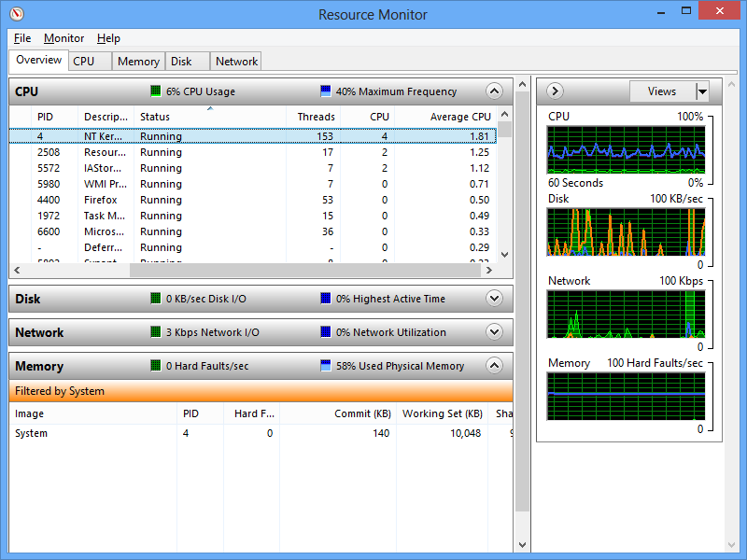747x560 pixels.
Task: Click the CPU table horizontal scroll left arrow
Action: point(17,270)
